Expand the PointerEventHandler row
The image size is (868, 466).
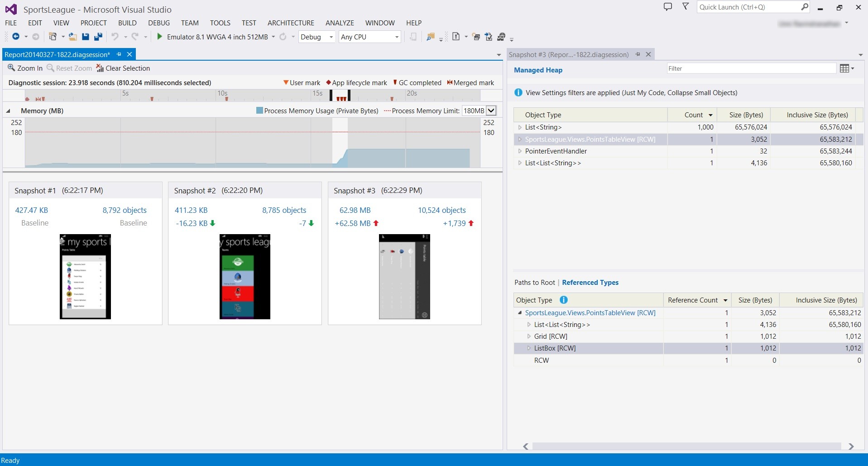520,151
